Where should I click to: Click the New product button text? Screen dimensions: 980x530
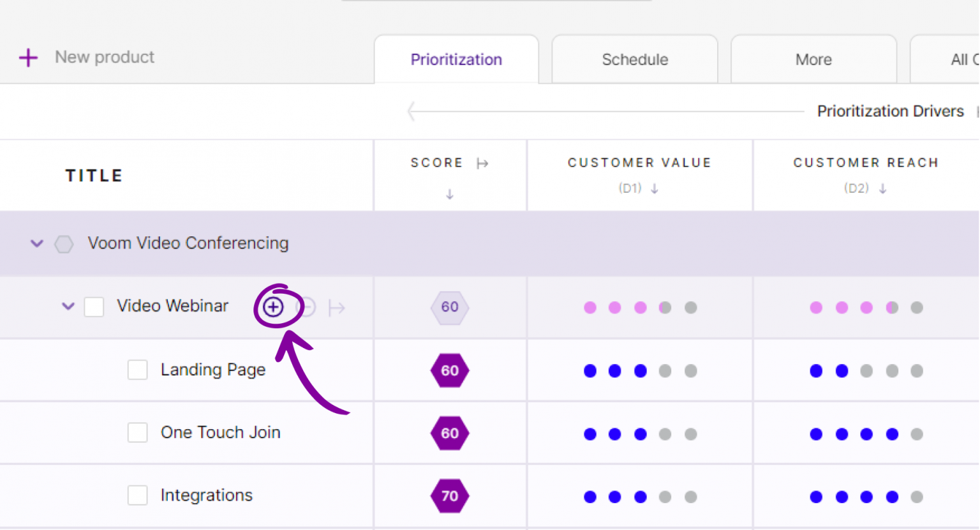(x=105, y=57)
